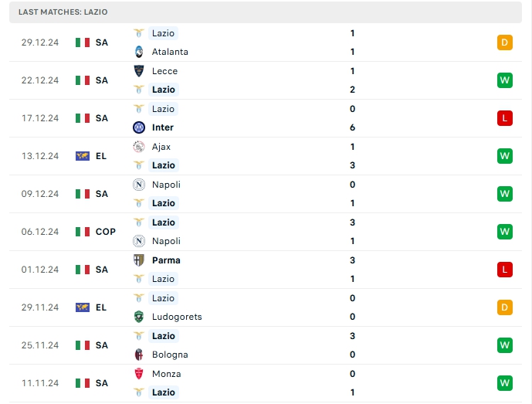Click the Last Matches: Lazio header
The width and height of the screenshot is (532, 404).
63,12
